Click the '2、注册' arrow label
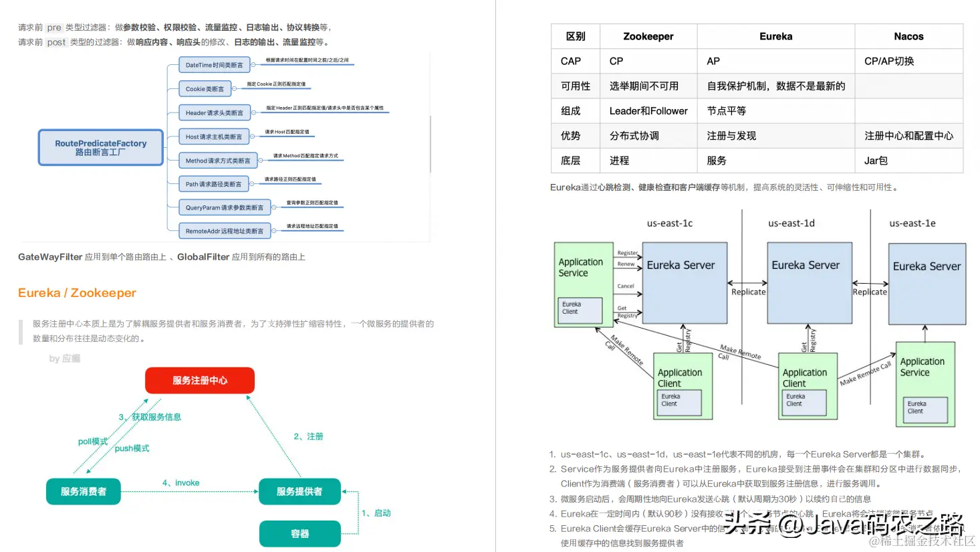The height and width of the screenshot is (552, 980). [x=308, y=436]
